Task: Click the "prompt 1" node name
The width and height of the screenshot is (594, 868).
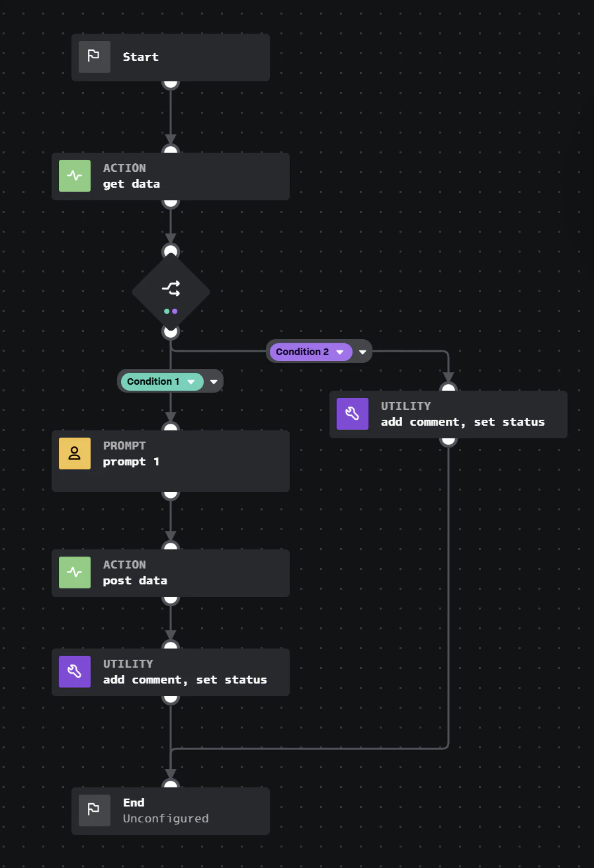Action: pyautogui.click(x=132, y=461)
